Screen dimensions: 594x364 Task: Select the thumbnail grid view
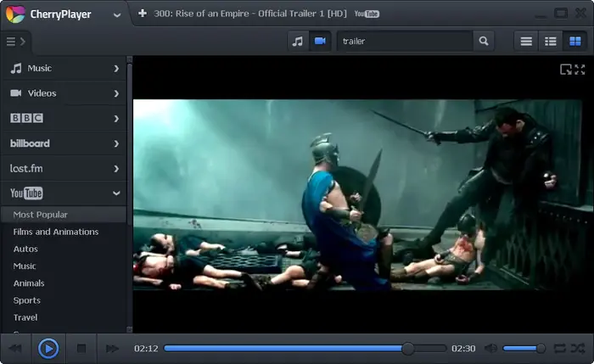pos(575,41)
